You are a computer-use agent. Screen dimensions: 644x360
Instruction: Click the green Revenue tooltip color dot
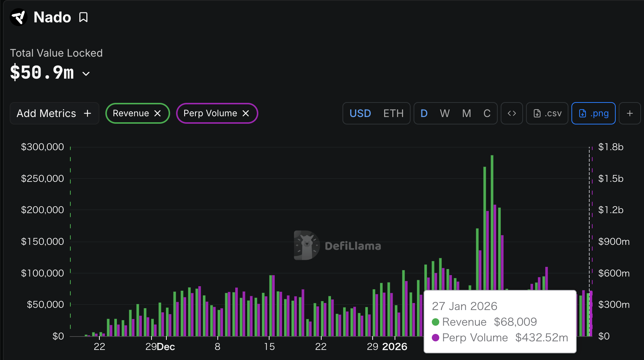(436, 322)
